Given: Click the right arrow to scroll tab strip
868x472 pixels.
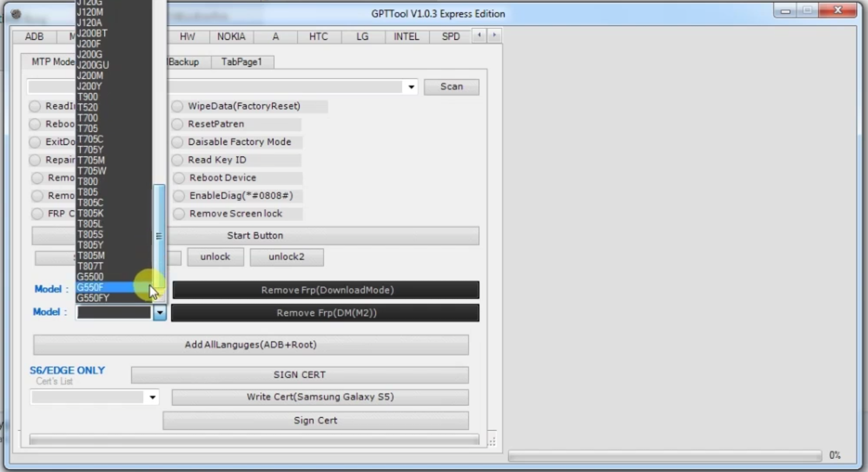Looking at the screenshot, I should (493, 35).
